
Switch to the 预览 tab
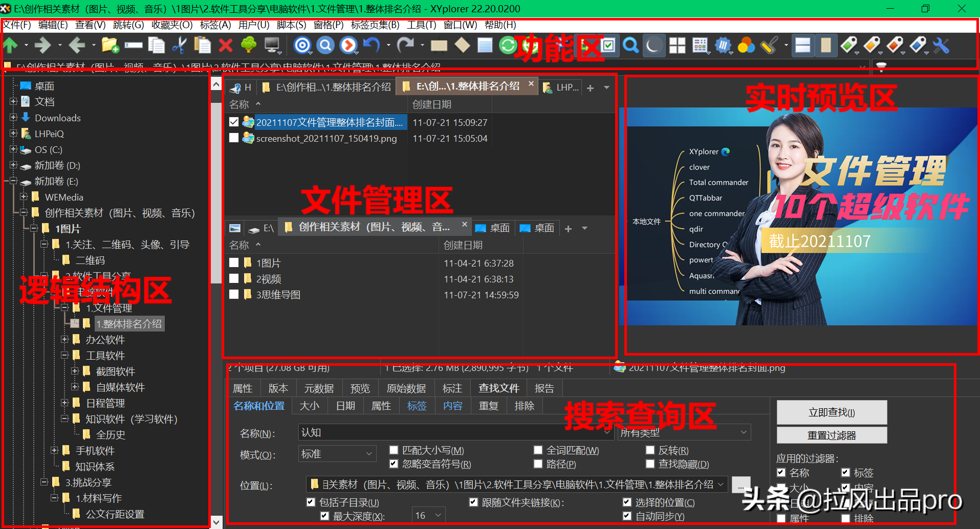[x=360, y=388]
